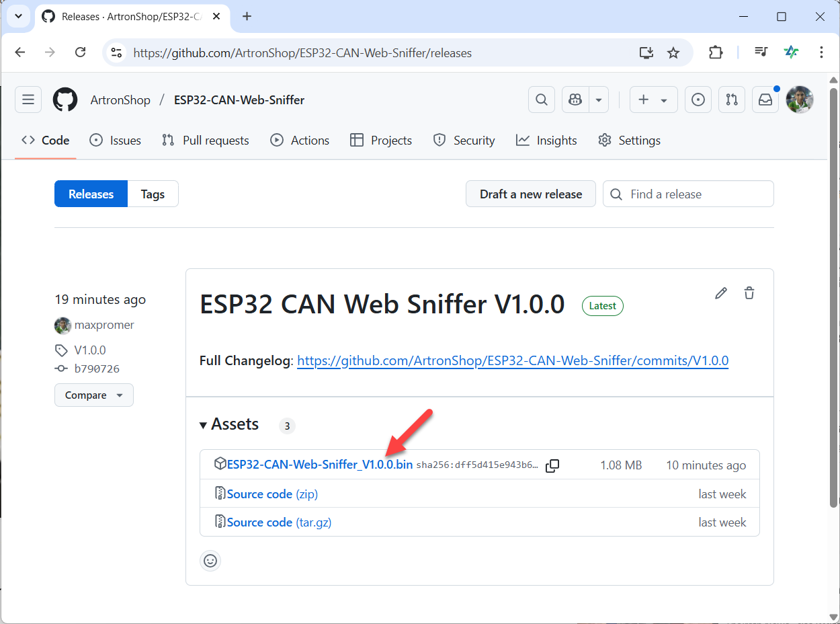
Task: Open the Issues circle icon in header
Action: pos(698,100)
